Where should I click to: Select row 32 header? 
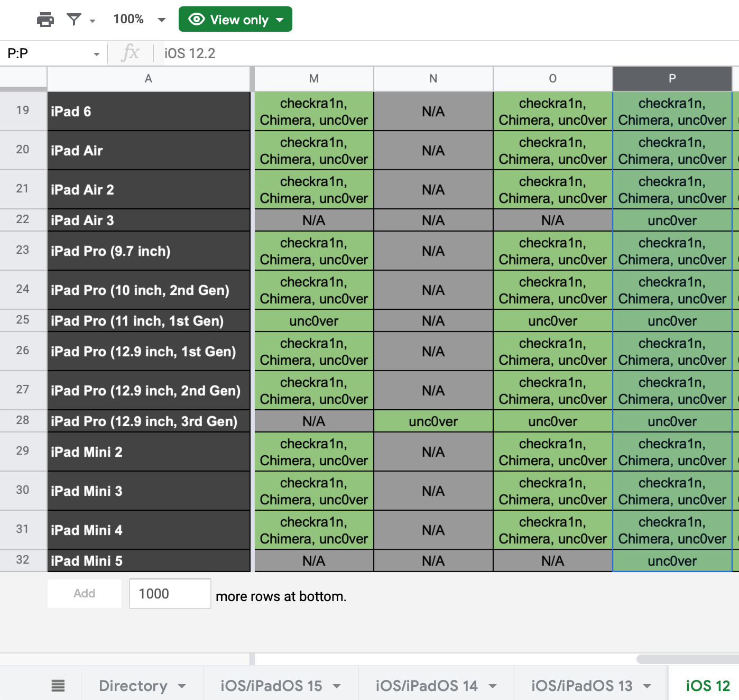click(23, 560)
